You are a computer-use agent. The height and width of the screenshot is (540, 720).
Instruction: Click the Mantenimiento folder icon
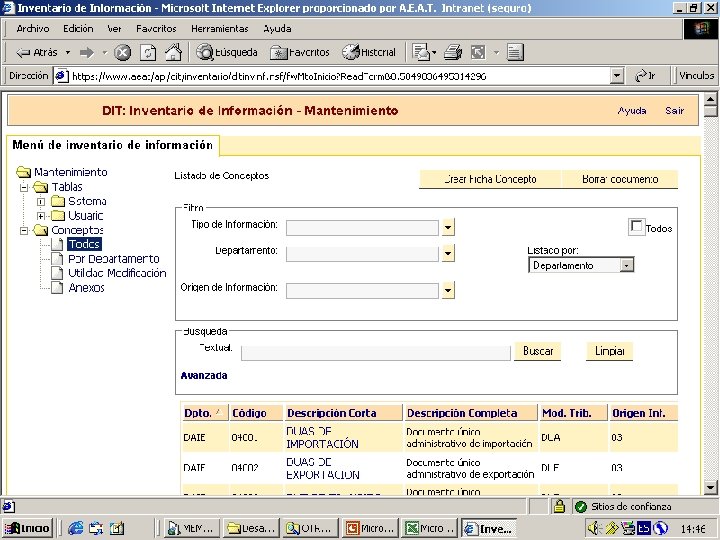[23, 172]
